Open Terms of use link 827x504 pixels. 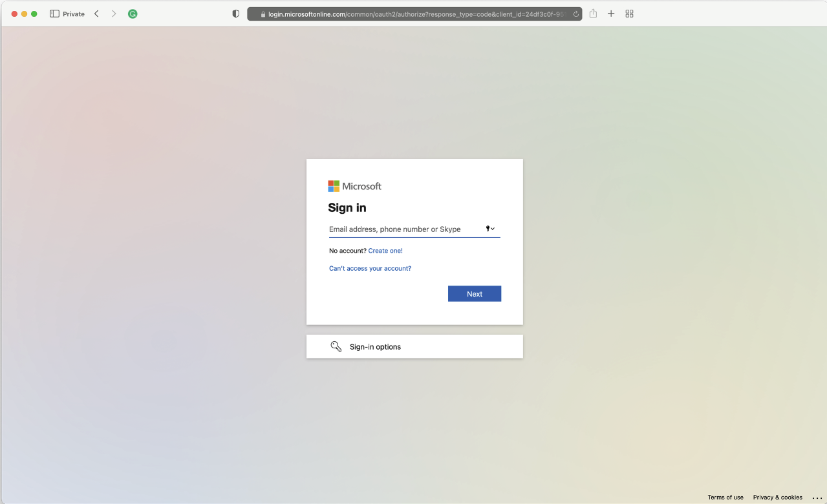click(725, 498)
